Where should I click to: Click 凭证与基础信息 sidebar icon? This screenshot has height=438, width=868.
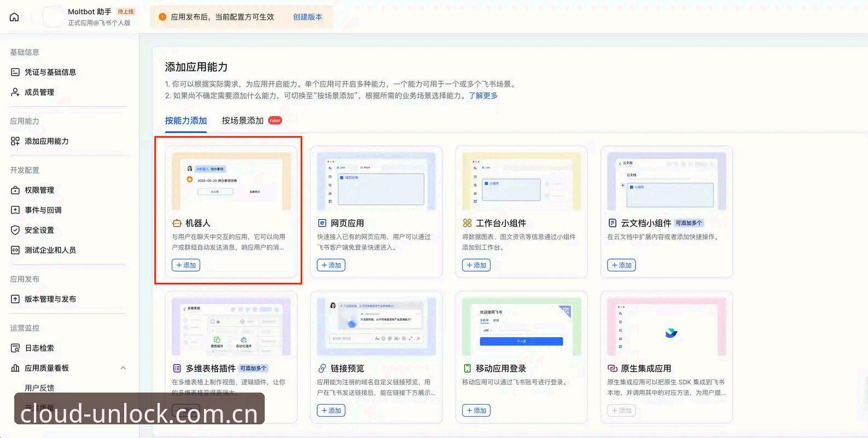point(15,72)
